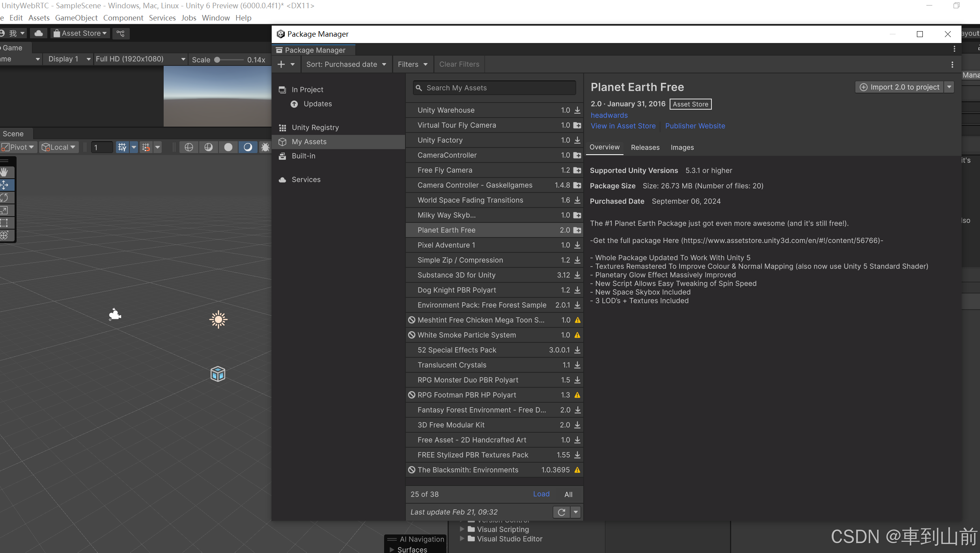Select the Rotate tool in Scene toolbar
This screenshot has width=980, height=553.
[x=5, y=198]
